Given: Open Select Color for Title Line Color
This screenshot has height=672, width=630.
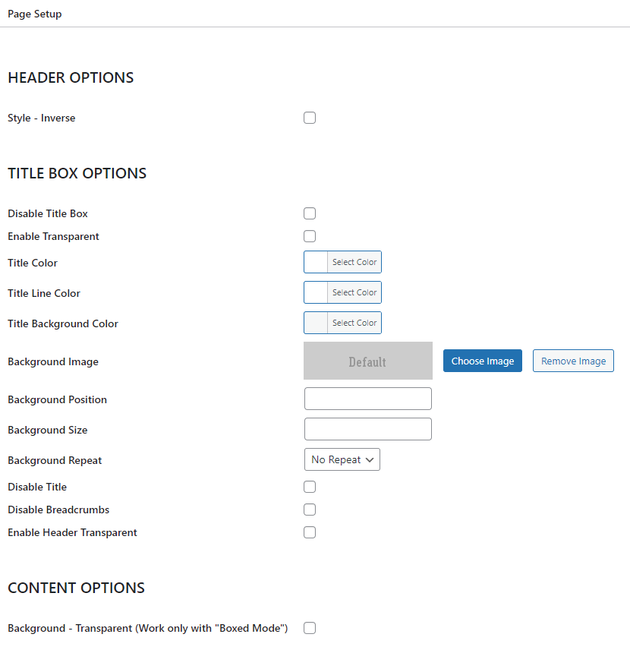Looking at the screenshot, I should [x=354, y=292].
